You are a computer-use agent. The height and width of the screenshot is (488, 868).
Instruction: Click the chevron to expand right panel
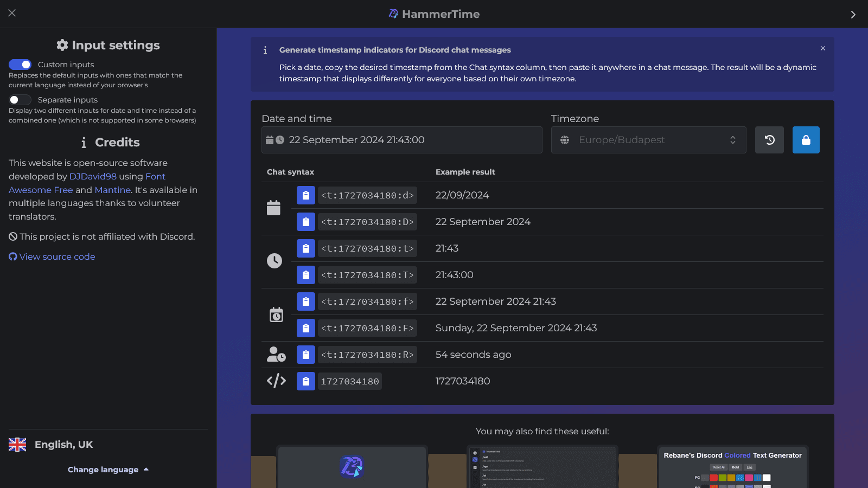[x=853, y=14]
